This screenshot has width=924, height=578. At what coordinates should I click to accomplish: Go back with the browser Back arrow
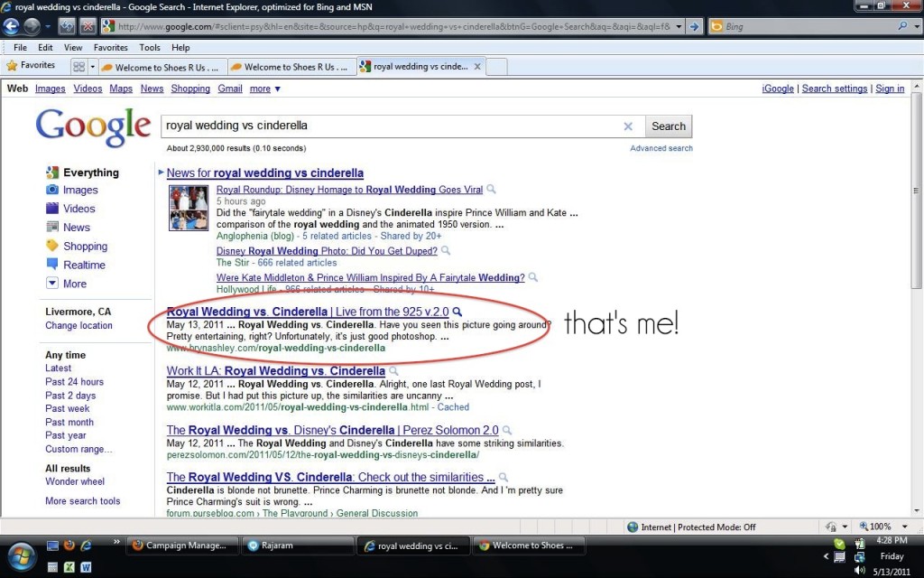[x=11, y=26]
